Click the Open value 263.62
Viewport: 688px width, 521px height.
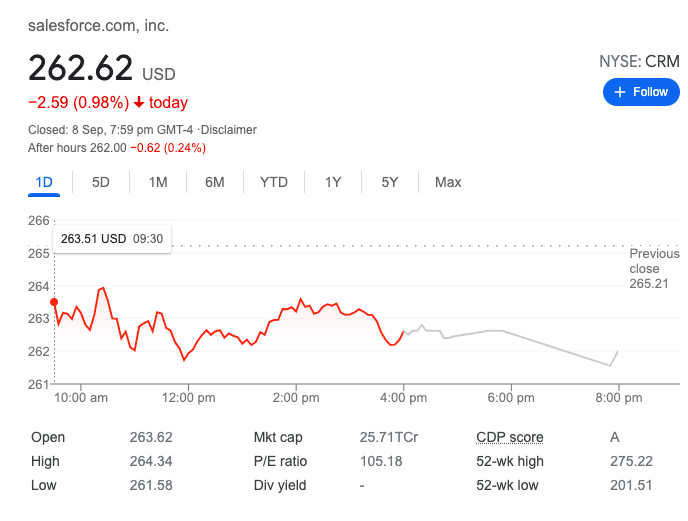click(151, 437)
